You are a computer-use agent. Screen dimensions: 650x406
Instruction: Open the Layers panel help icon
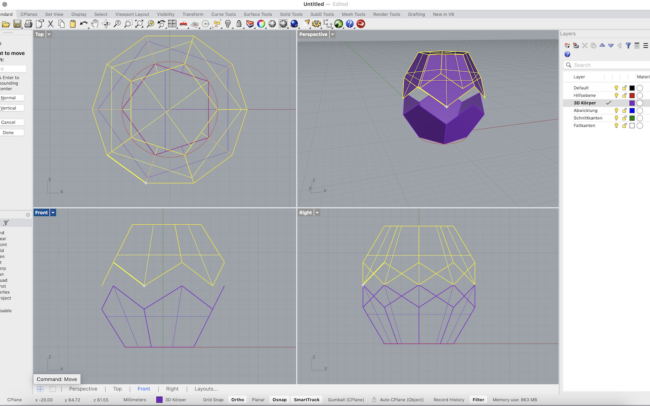point(567,54)
